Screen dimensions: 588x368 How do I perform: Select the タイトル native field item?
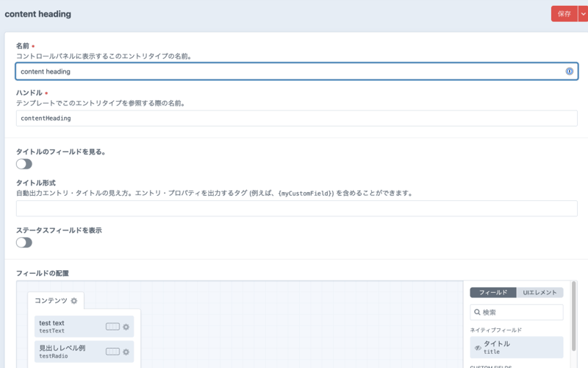click(517, 347)
